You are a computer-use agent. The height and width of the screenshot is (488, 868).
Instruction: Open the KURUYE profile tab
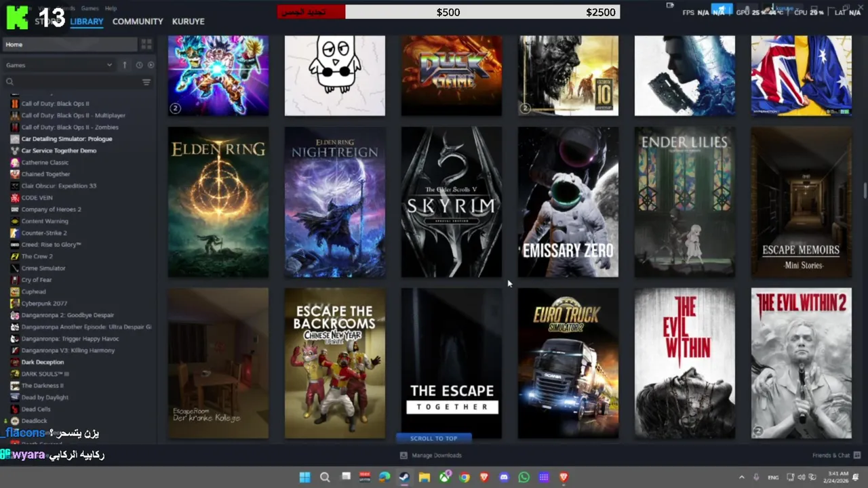tap(188, 22)
